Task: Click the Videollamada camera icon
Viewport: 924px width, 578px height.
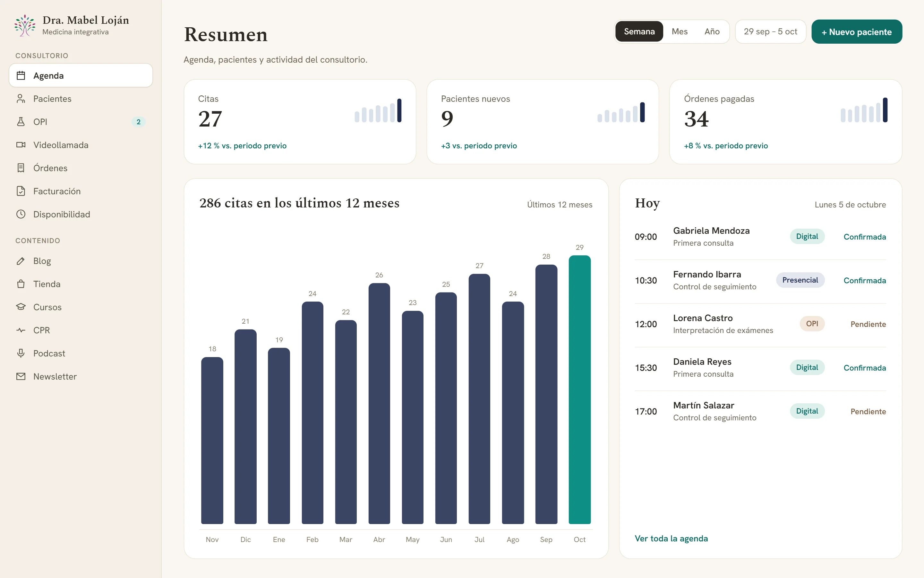Action: coord(21,145)
